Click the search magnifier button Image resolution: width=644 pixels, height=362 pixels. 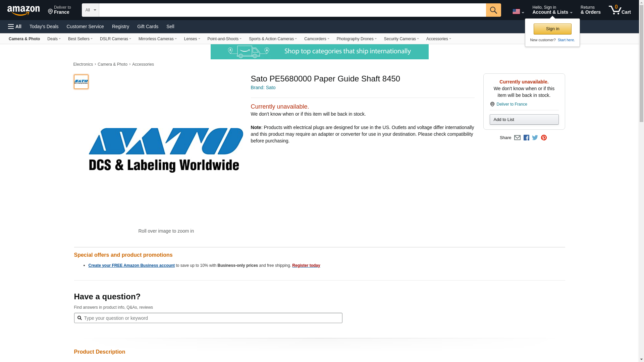[493, 10]
